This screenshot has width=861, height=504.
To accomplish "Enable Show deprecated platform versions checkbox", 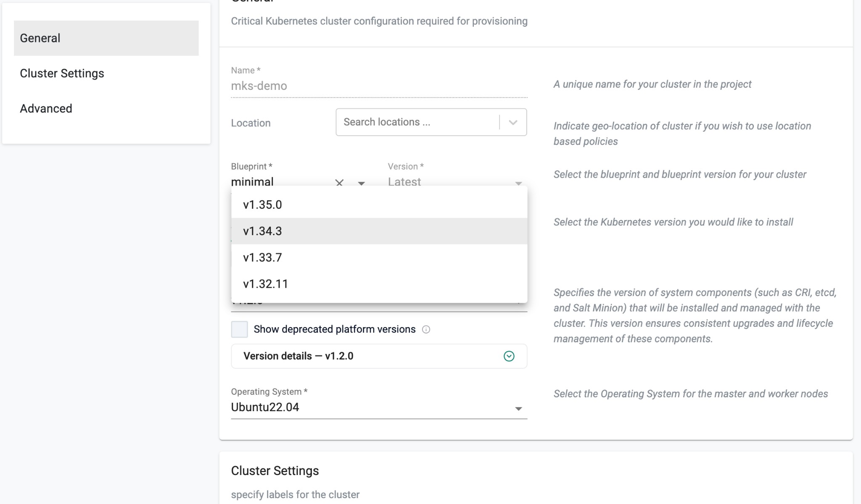I will point(240,329).
